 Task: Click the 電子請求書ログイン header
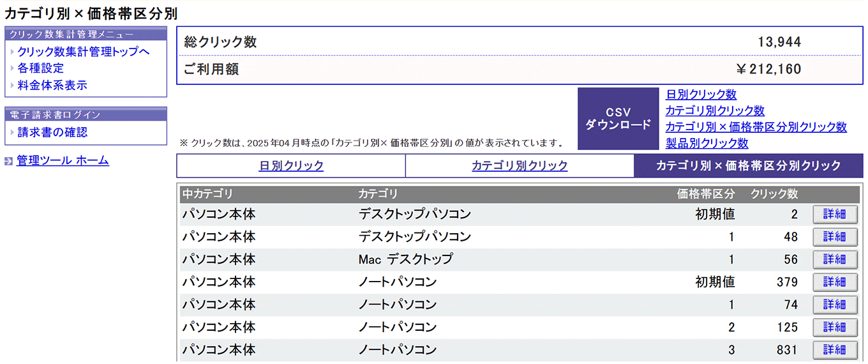[x=86, y=115]
